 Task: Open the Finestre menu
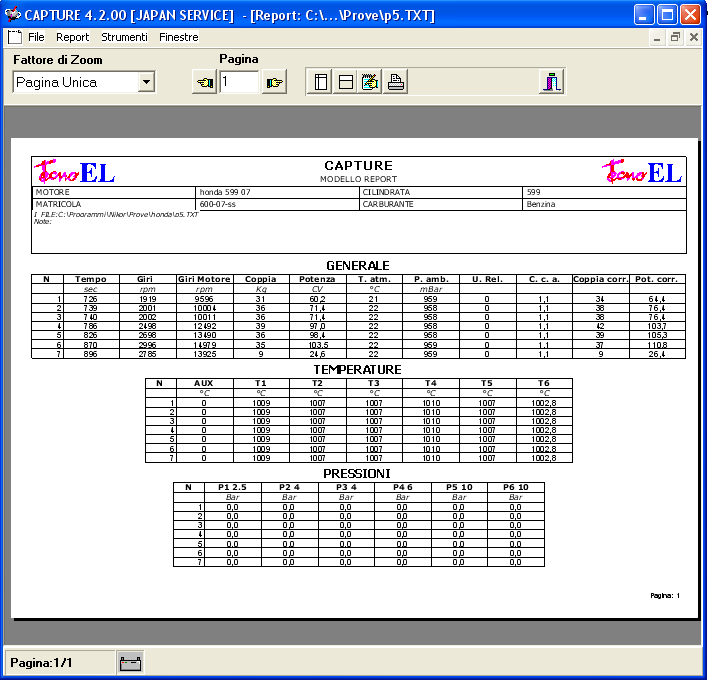click(179, 37)
